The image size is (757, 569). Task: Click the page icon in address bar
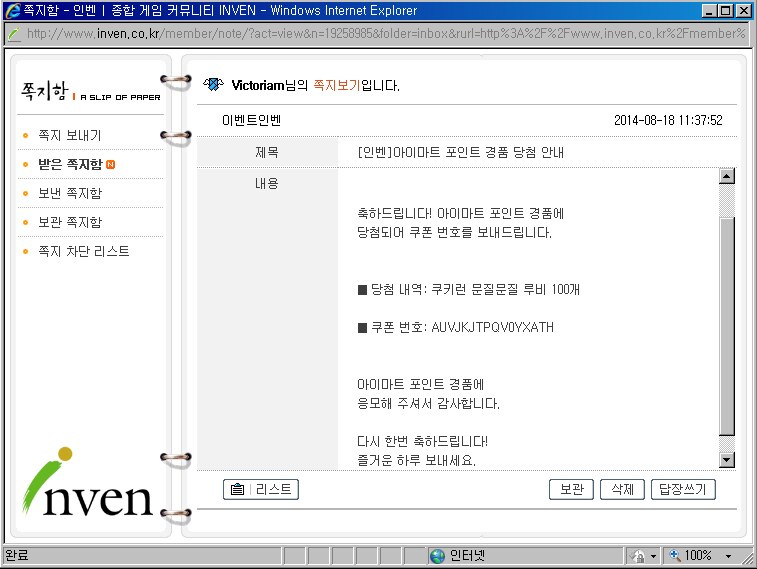[14, 33]
